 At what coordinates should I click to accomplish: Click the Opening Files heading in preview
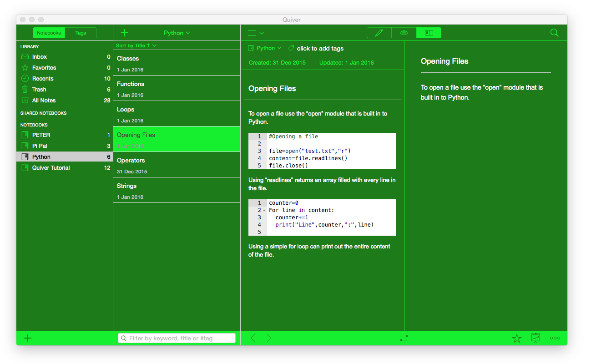point(444,61)
